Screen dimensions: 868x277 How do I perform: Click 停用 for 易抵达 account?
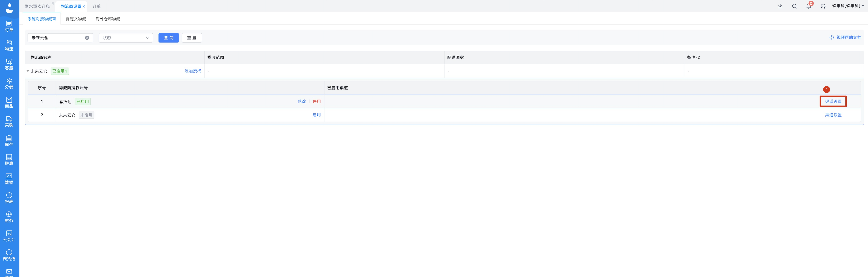pos(317,102)
